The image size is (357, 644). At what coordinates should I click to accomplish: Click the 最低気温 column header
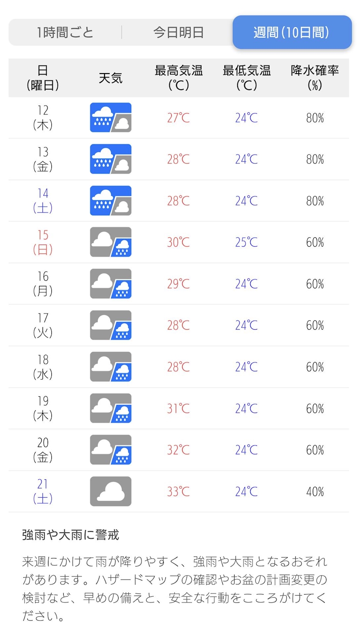pyautogui.click(x=246, y=77)
